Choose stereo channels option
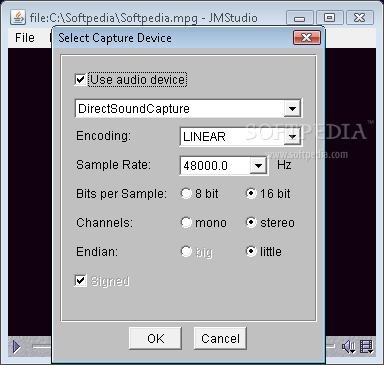384x365 pixels. 251,223
